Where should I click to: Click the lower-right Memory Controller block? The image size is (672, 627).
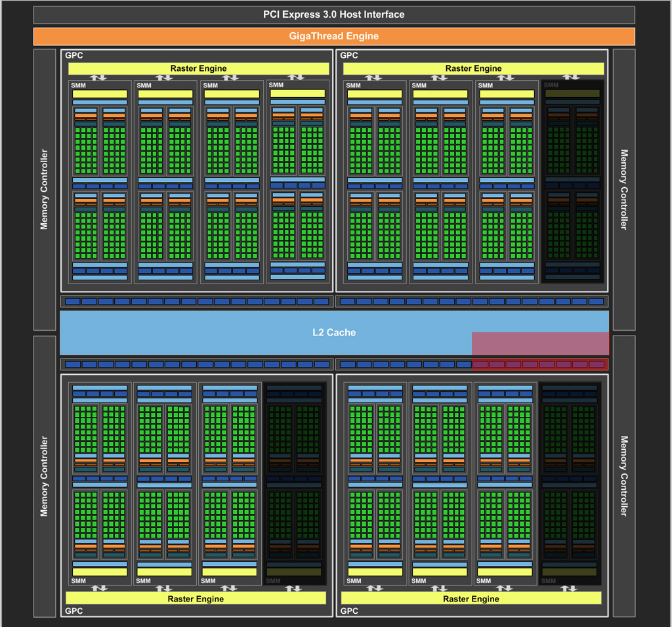[x=623, y=476]
